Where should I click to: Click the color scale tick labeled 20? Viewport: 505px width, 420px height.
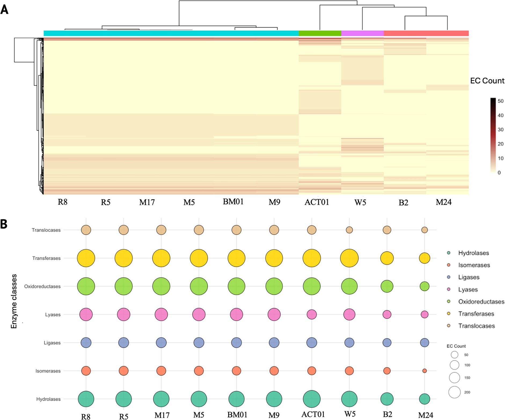tap(500, 144)
